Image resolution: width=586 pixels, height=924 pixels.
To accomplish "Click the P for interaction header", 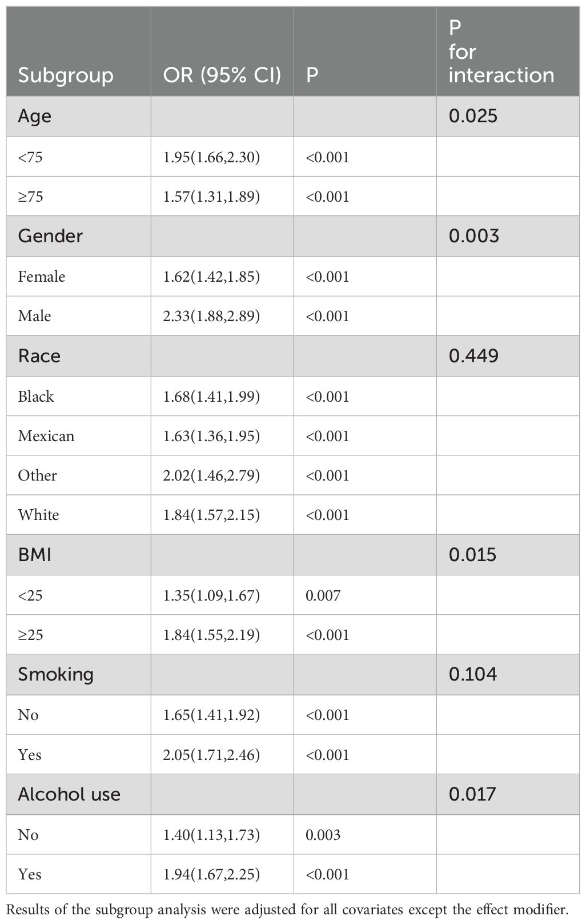I will 501,51.
